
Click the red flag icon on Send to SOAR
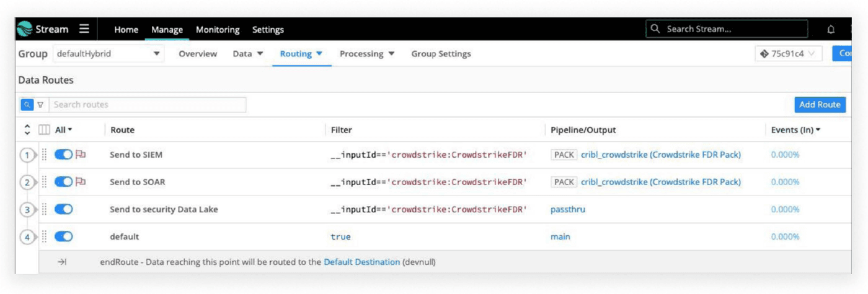(81, 182)
